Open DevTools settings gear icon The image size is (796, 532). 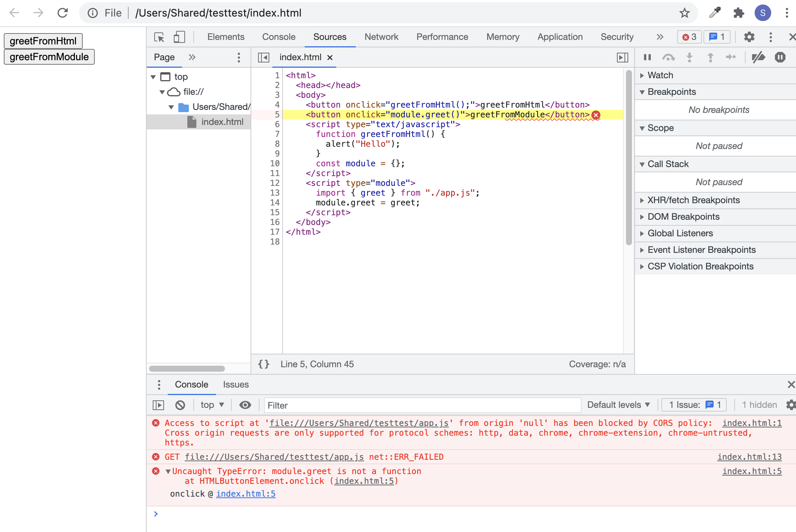pyautogui.click(x=749, y=37)
